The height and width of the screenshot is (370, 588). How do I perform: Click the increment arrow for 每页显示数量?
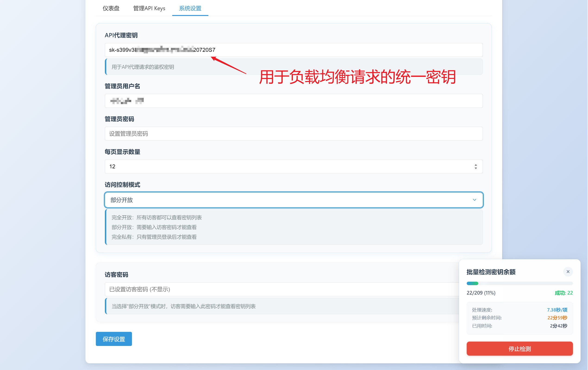476,165
